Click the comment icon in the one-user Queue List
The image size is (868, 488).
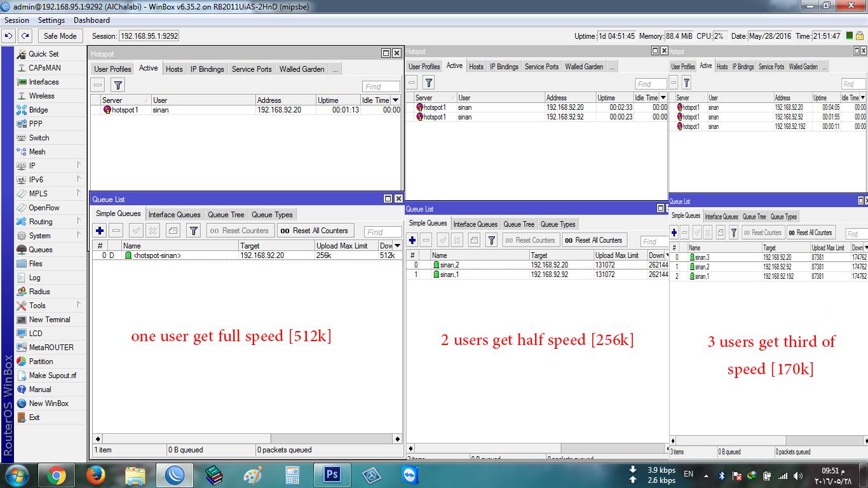tap(173, 231)
